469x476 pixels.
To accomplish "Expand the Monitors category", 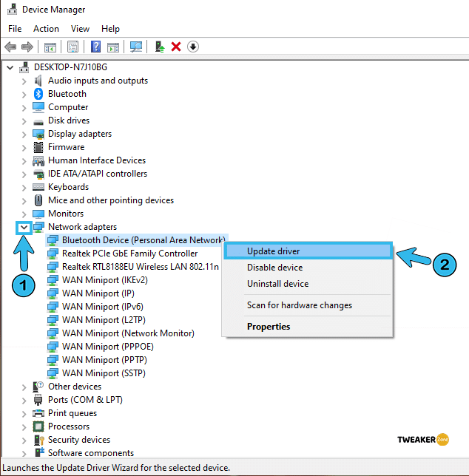I will pyautogui.click(x=24, y=214).
